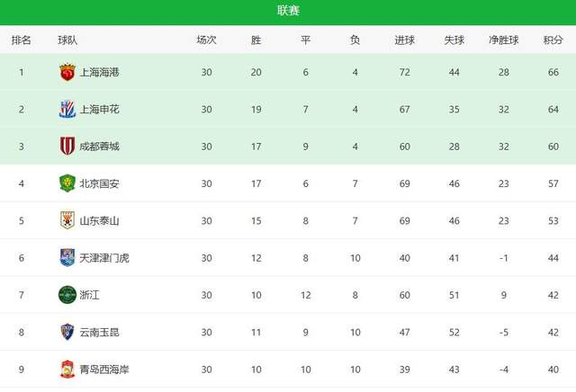Viewport: 576px width, 392px height.
Task: Open the 青岛西海岸 team link
Action: (x=105, y=369)
